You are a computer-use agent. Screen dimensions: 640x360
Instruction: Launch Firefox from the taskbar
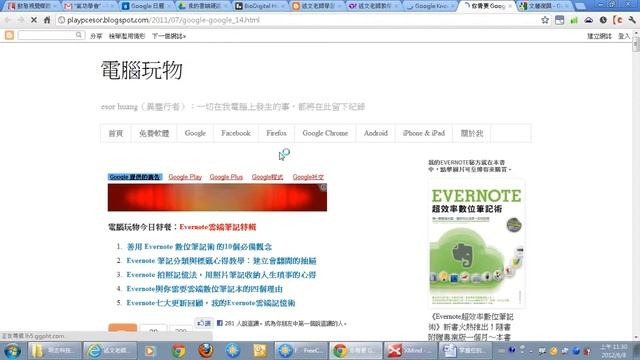[x=206, y=351]
